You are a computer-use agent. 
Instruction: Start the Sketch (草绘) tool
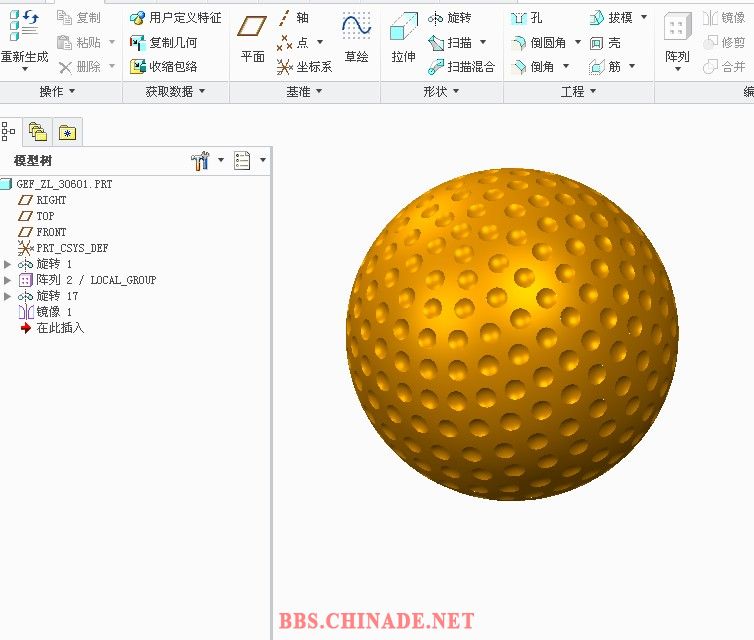click(x=356, y=38)
